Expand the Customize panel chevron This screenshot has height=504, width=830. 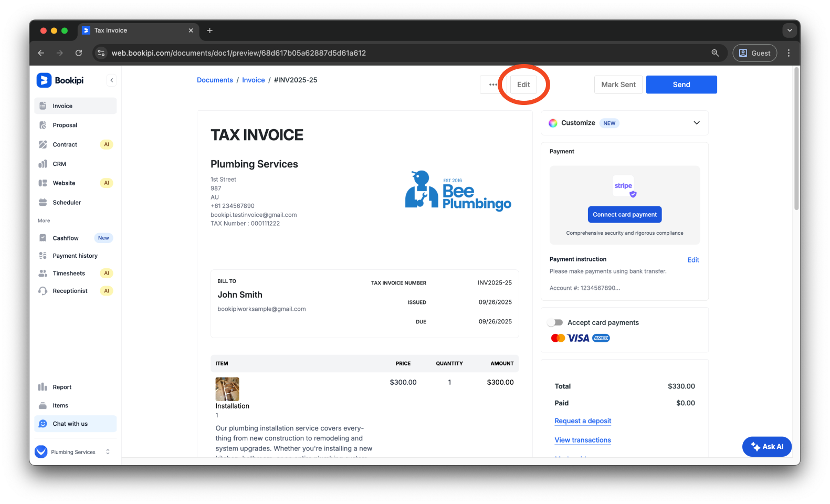click(697, 123)
